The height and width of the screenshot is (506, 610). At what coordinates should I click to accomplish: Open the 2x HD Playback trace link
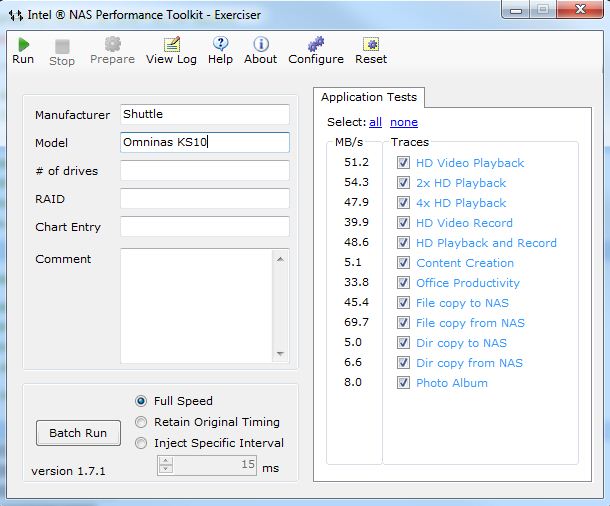pyautogui.click(x=461, y=183)
